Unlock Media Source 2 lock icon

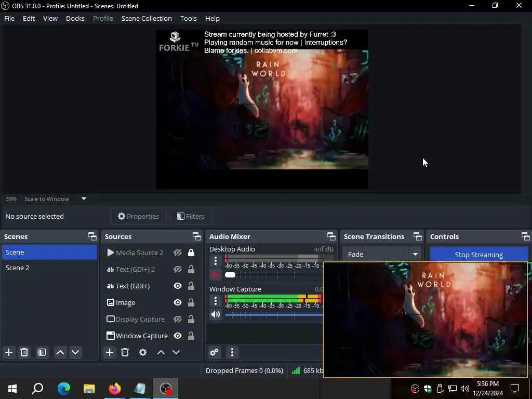tap(191, 252)
